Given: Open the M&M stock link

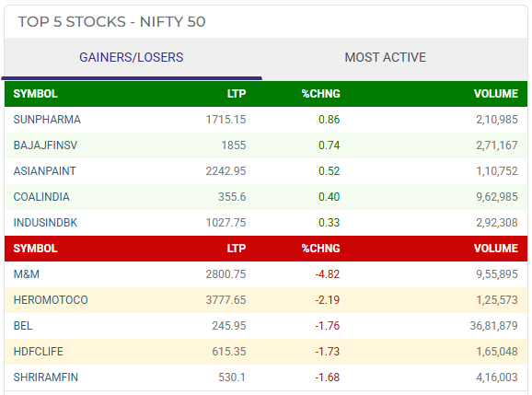Looking at the screenshot, I should click(26, 274).
